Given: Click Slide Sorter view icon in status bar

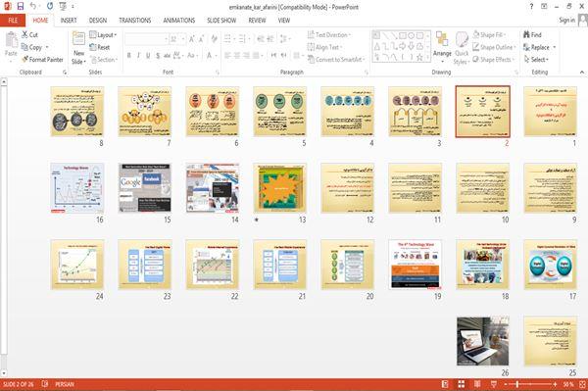Looking at the screenshot, I should [x=462, y=384].
